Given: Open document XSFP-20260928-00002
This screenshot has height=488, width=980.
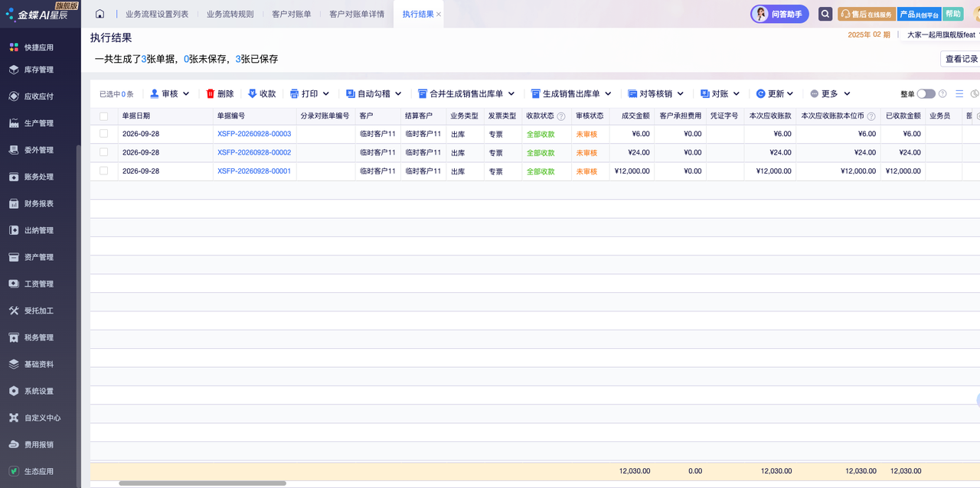Looking at the screenshot, I should click(x=254, y=152).
